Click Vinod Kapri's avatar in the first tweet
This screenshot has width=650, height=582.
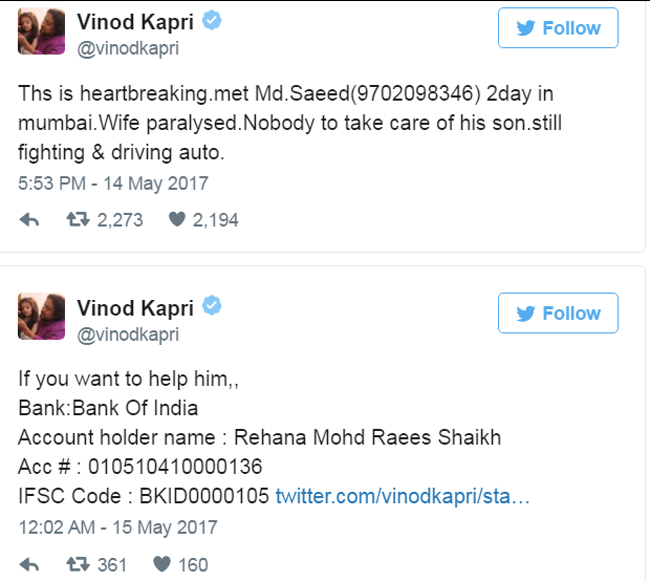pos(41,31)
